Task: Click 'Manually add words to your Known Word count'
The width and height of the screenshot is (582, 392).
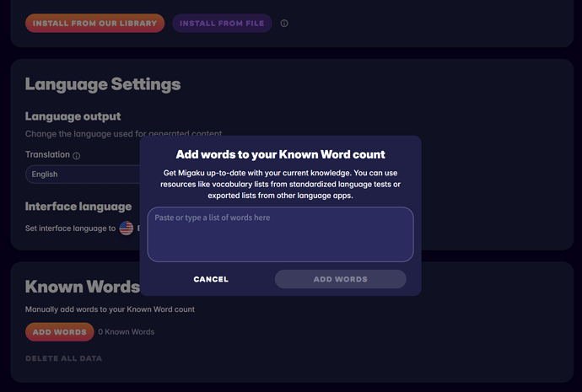Action: click(110, 309)
